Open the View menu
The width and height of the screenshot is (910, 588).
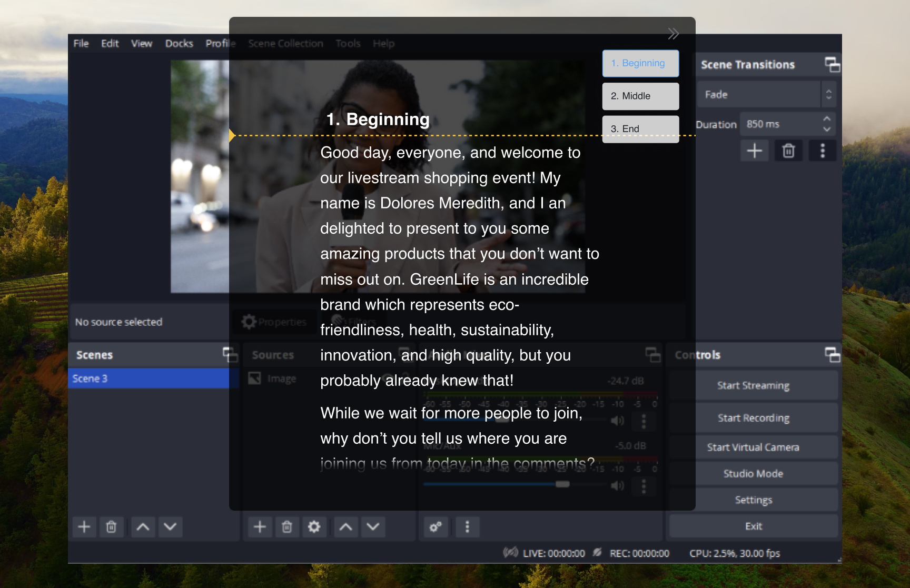coord(142,44)
